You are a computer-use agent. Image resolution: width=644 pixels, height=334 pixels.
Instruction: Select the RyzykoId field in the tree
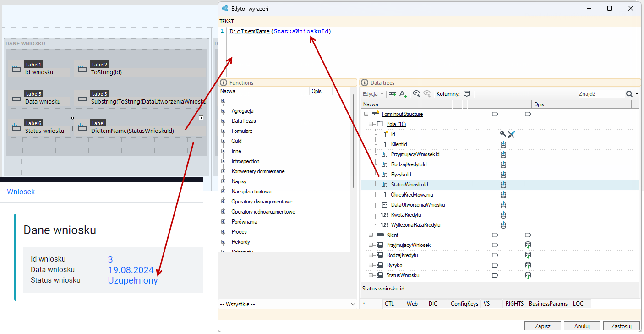pos(401,175)
